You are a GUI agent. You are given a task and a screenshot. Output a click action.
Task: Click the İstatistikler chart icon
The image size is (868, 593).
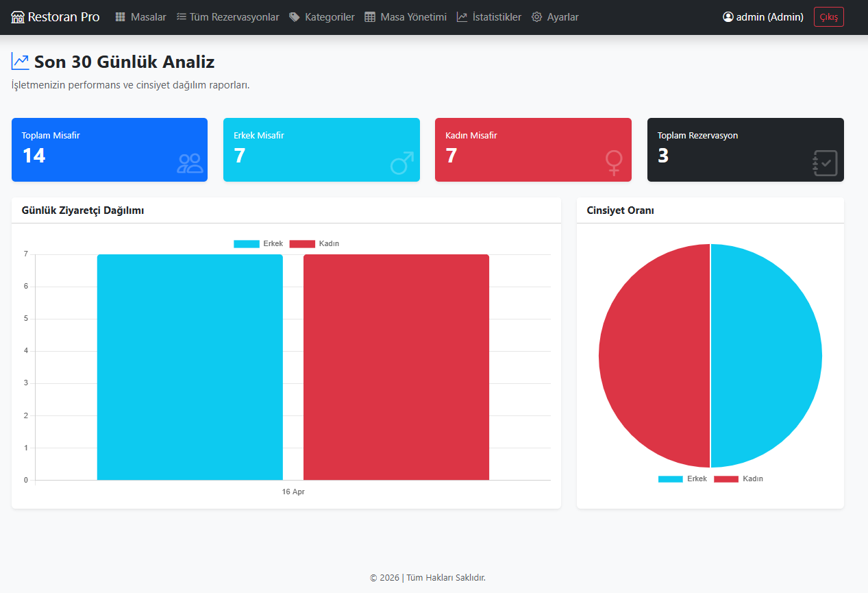(x=462, y=17)
